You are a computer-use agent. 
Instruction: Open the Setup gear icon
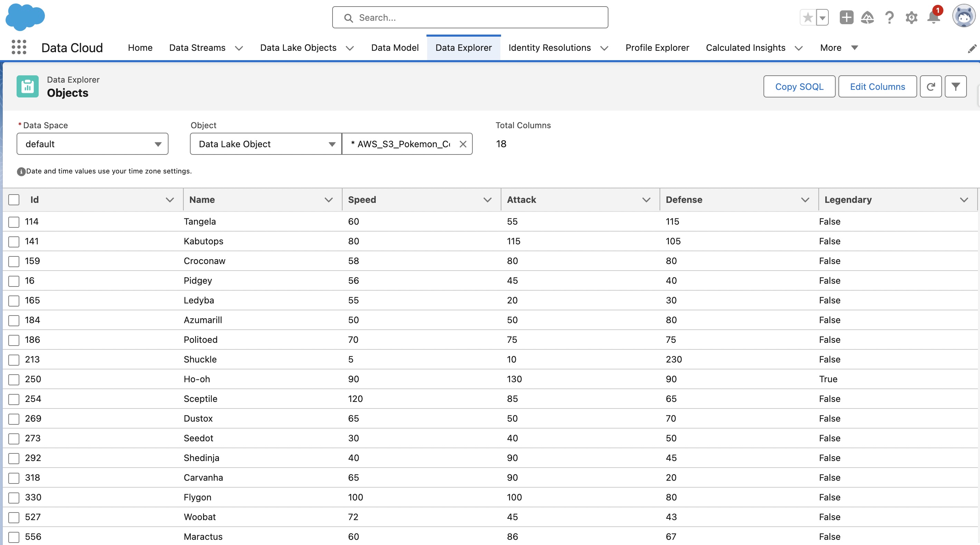[x=912, y=18]
